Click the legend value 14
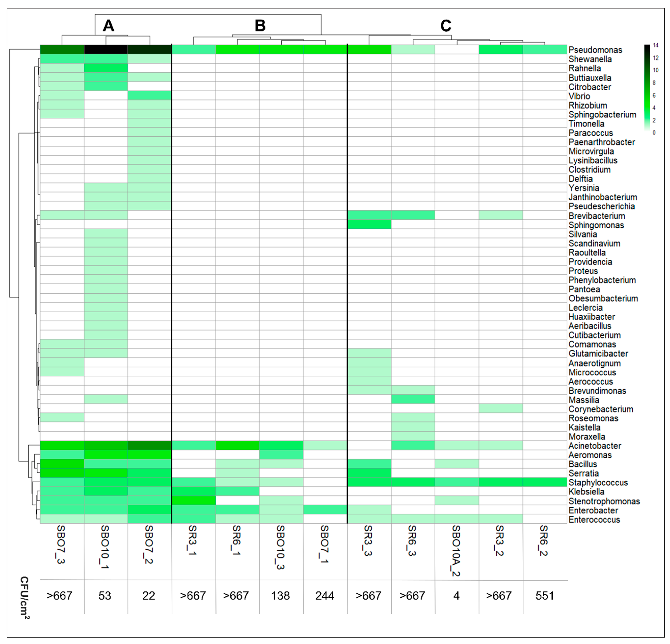 (x=655, y=45)
